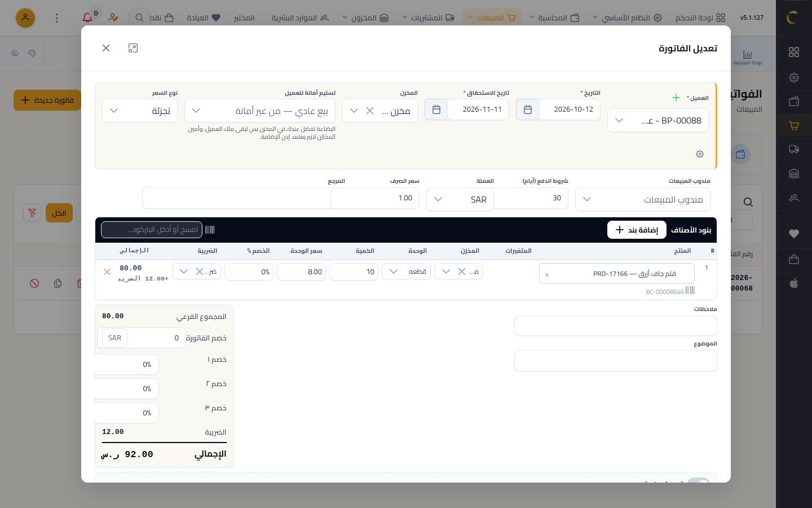The image size is (812, 508).
Task: Click the فاتورة جديدة new invoice button
Action: pyautogui.click(x=47, y=100)
